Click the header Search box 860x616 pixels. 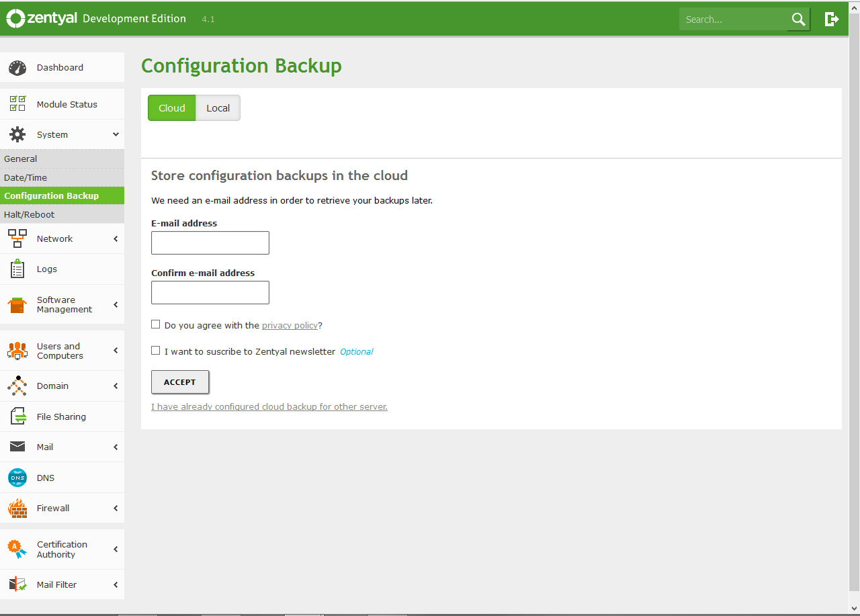click(733, 19)
